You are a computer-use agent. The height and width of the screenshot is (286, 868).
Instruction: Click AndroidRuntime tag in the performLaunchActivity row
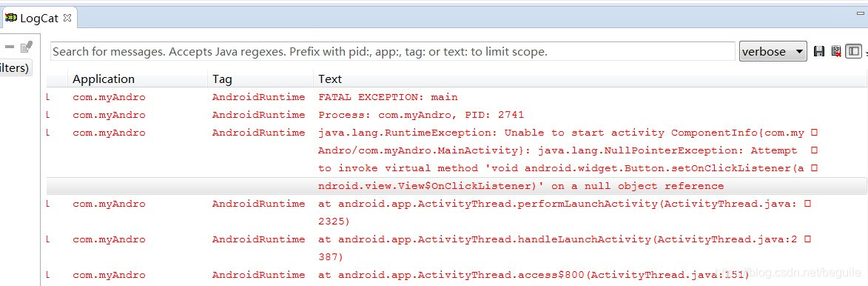pyautogui.click(x=258, y=204)
